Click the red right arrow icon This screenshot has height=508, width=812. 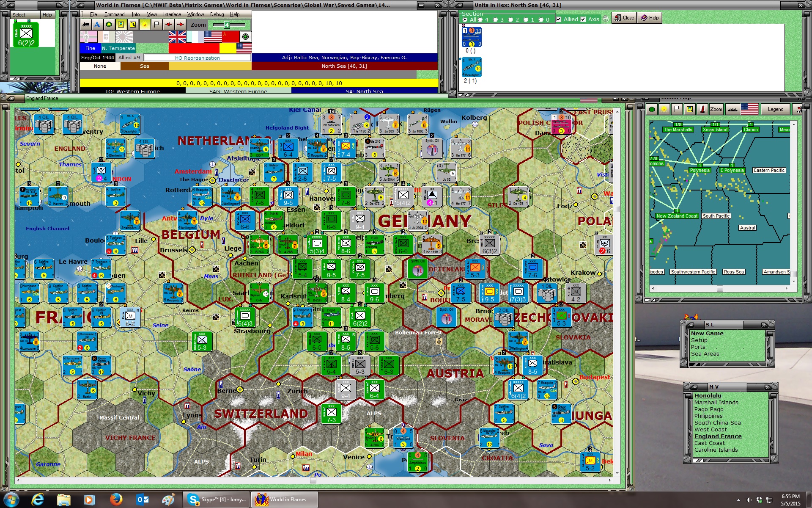click(x=181, y=25)
